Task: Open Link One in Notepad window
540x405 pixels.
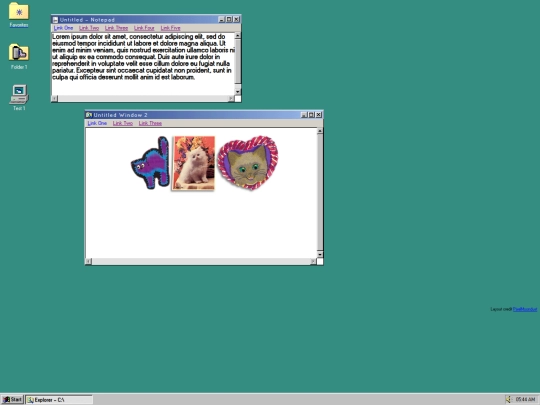Action: pyautogui.click(x=63, y=28)
